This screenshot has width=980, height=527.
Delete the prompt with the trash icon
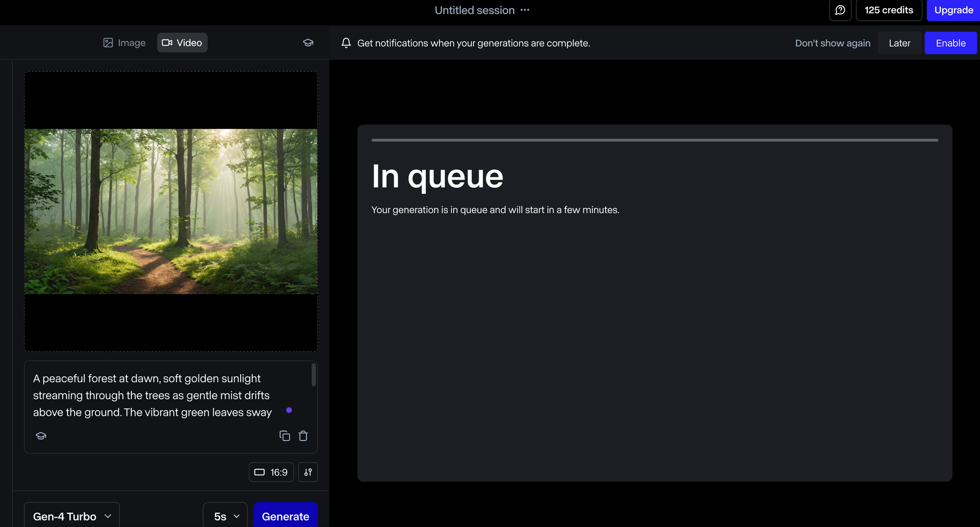[x=303, y=436]
